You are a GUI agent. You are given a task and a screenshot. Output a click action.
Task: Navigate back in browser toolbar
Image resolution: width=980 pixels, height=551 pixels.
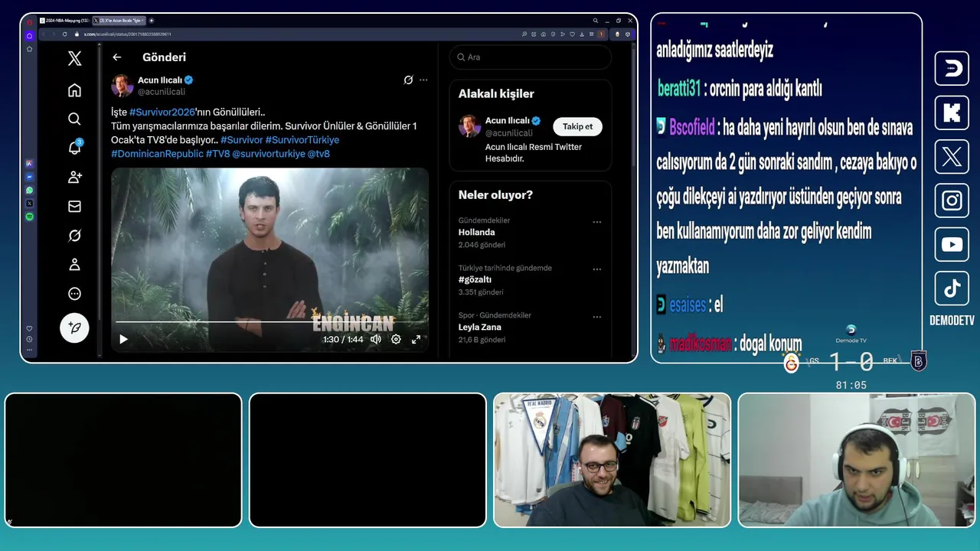pyautogui.click(x=43, y=34)
